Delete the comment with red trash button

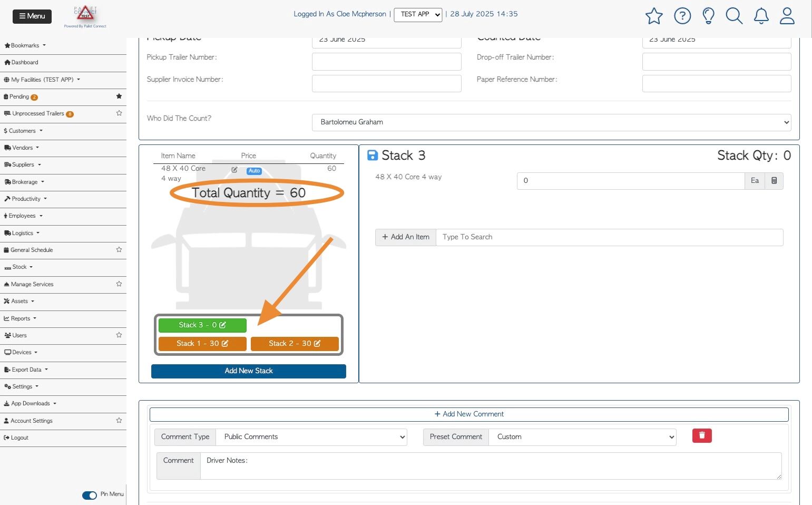tap(702, 435)
